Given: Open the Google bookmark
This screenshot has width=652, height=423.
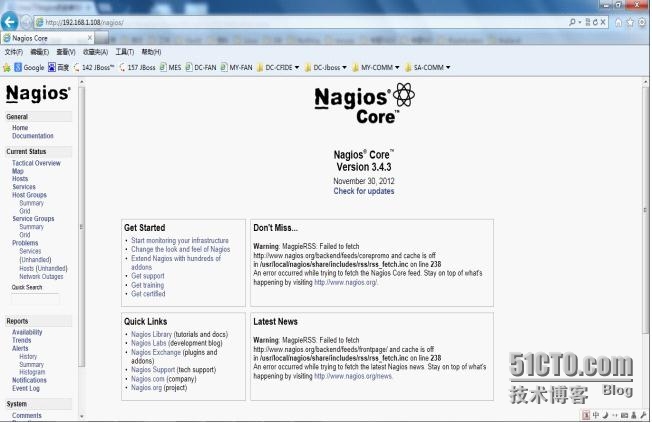Looking at the screenshot, I should click(x=29, y=67).
